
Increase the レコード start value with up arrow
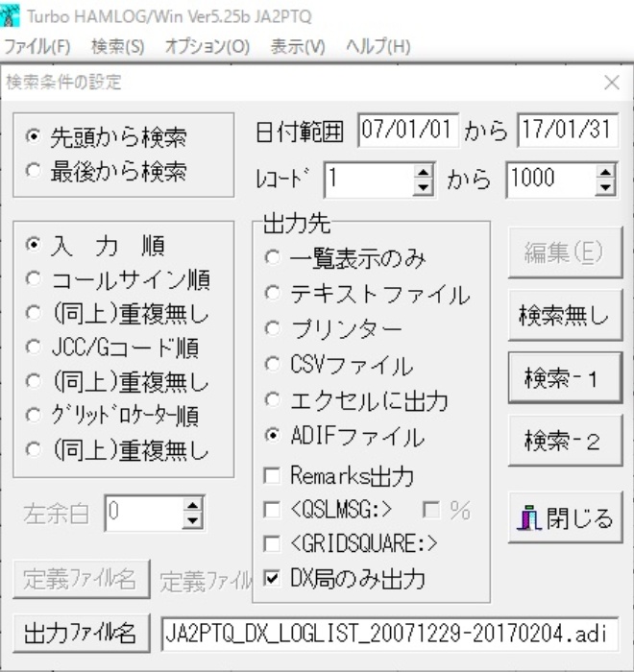[x=424, y=171]
